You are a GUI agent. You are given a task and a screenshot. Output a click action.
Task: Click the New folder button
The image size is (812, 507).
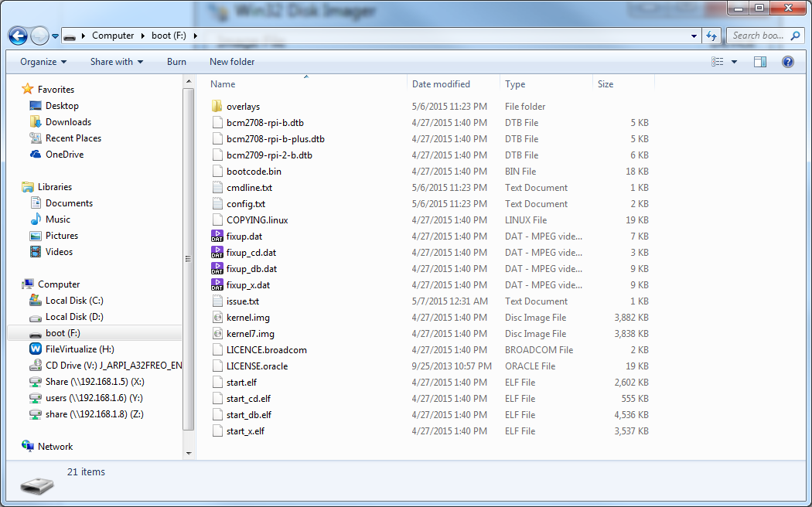coord(232,62)
